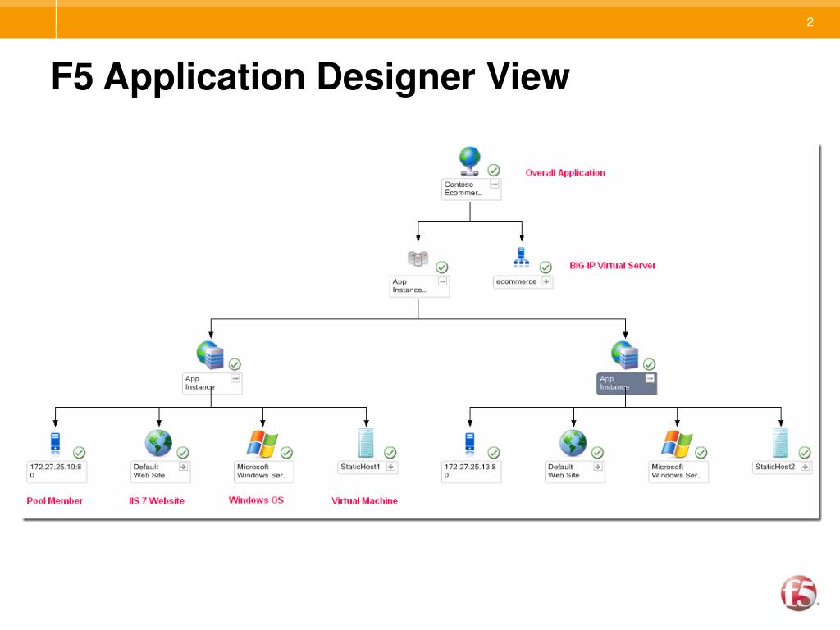The width and height of the screenshot is (840, 630).
Task: Click the globe icon above IIS 7 Website label
Action: coord(158,443)
